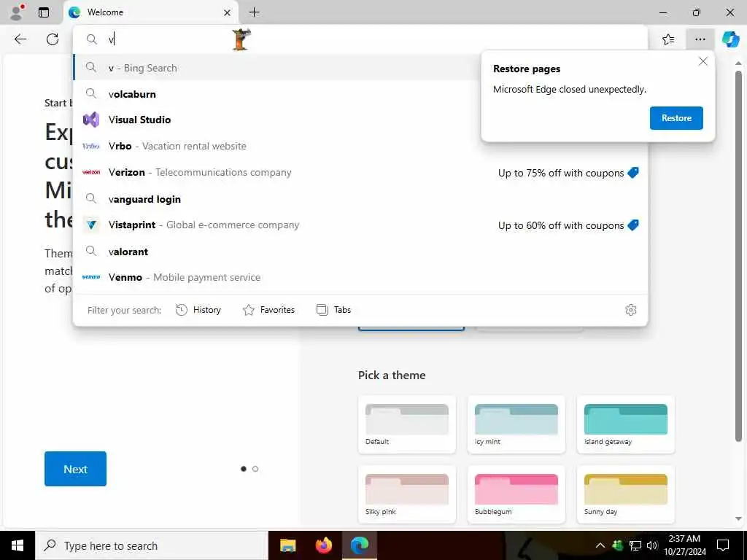Show hidden system tray icons
The height and width of the screenshot is (560, 747).
click(600, 545)
